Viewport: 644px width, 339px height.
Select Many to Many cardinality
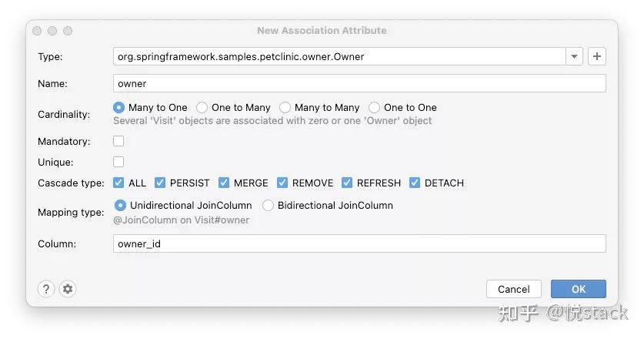click(285, 108)
